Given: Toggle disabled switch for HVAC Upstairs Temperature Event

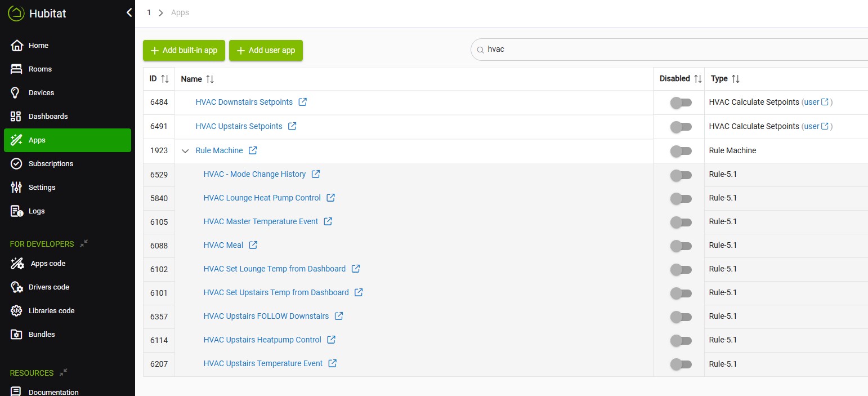Looking at the screenshot, I should tap(681, 364).
